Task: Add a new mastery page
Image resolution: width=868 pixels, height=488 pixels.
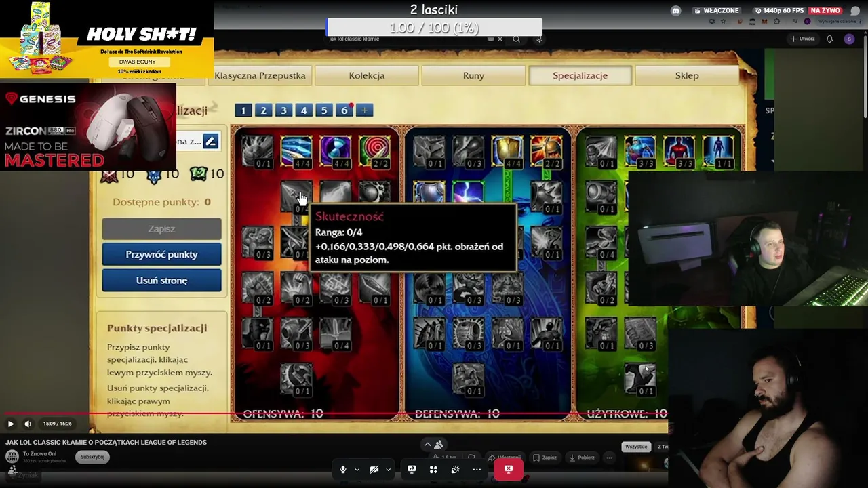Action: pos(364,110)
